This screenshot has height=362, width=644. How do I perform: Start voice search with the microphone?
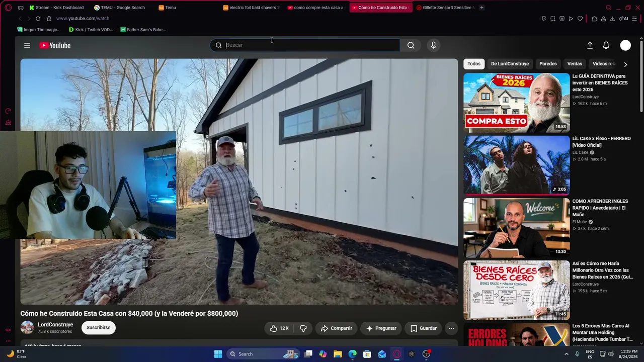434,45
